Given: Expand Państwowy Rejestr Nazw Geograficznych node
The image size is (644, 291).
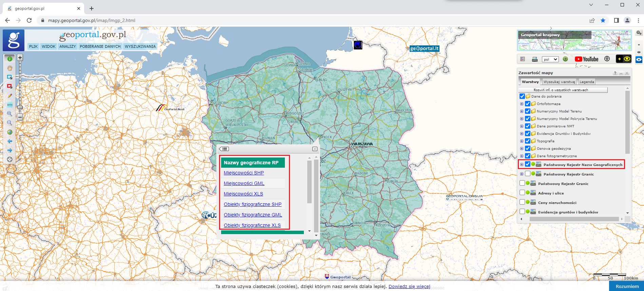Looking at the screenshot, I should pos(522,165).
